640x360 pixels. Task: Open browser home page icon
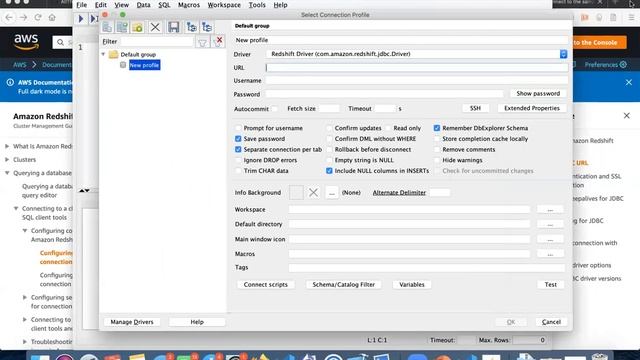(x=52, y=18)
